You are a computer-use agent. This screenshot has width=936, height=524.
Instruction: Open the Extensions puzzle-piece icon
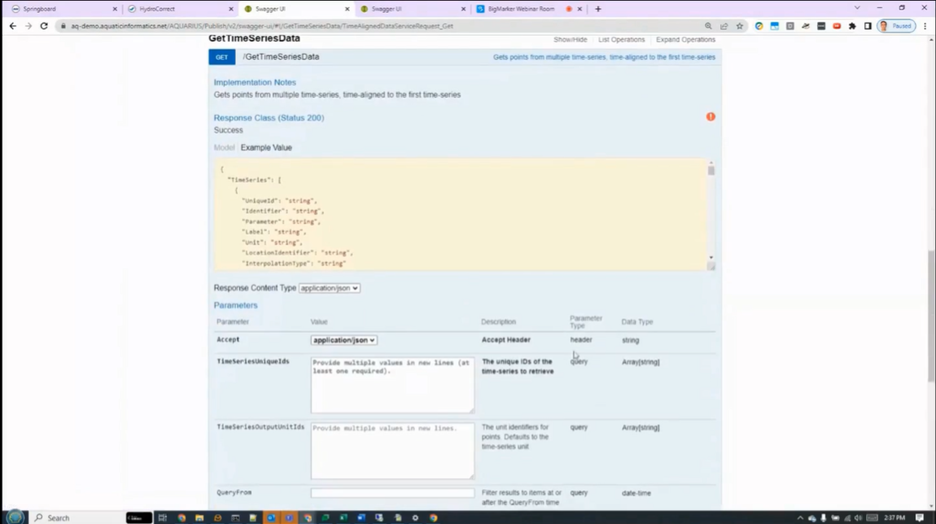tap(852, 26)
